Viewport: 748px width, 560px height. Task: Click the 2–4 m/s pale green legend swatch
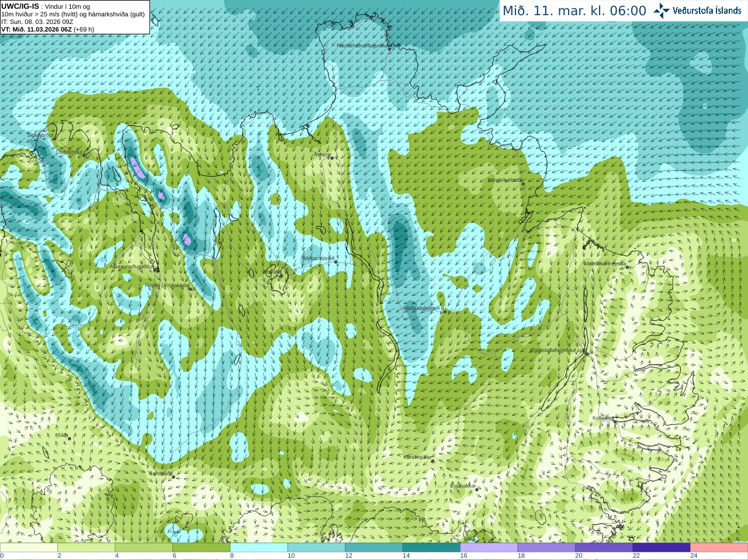coord(86,548)
